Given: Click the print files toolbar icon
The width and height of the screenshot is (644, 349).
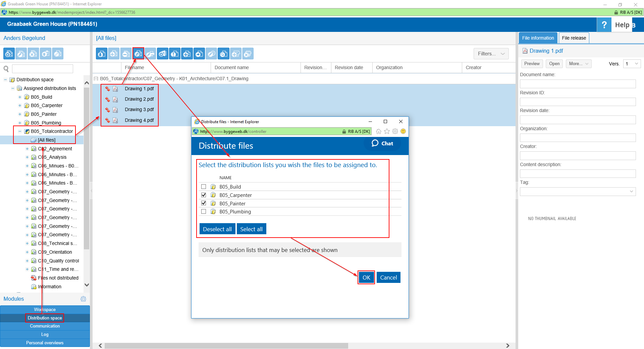Looking at the screenshot, I should click(x=150, y=54).
